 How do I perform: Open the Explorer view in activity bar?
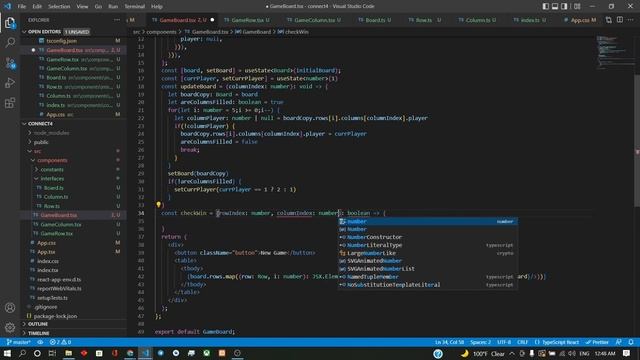pos(10,22)
